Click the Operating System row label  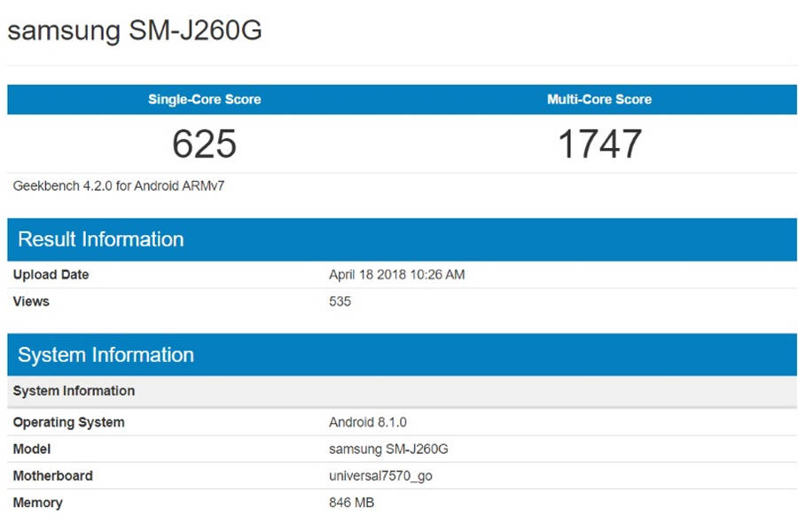pos(69,422)
